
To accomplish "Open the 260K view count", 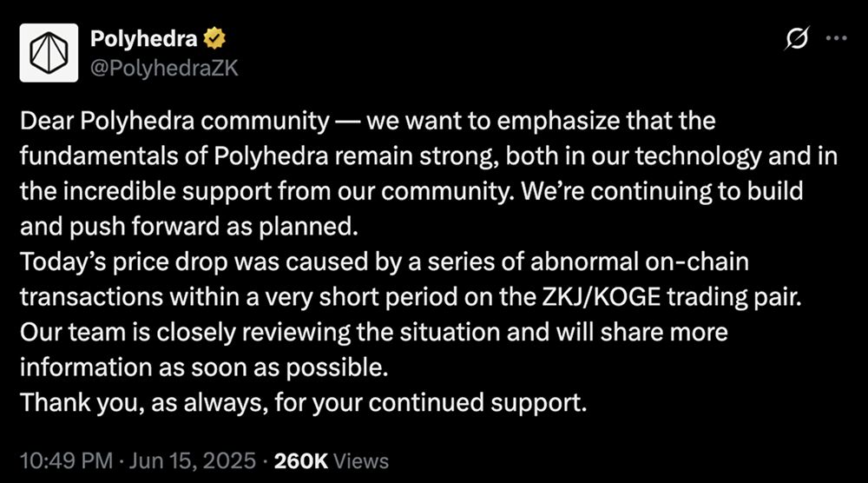I will point(301,460).
